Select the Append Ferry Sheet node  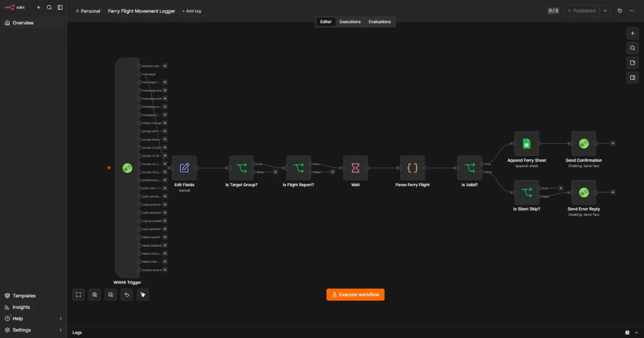pos(526,144)
